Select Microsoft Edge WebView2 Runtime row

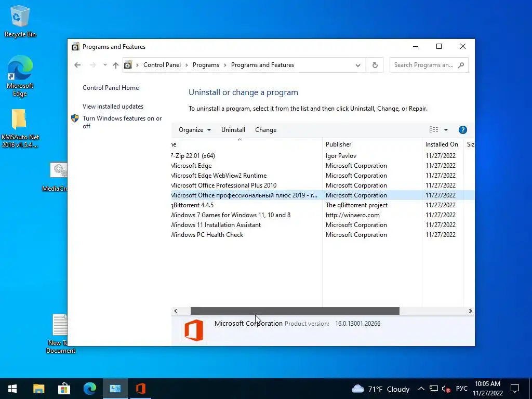pyautogui.click(x=323, y=176)
